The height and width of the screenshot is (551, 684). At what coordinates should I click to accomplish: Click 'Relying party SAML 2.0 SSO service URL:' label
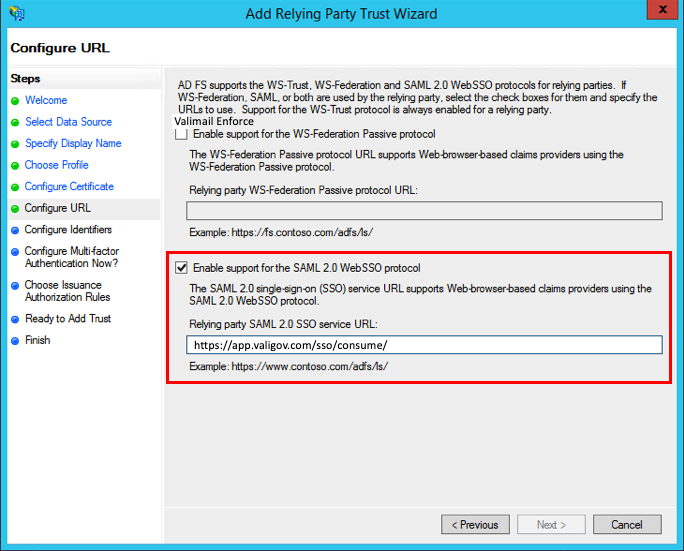[x=283, y=324]
